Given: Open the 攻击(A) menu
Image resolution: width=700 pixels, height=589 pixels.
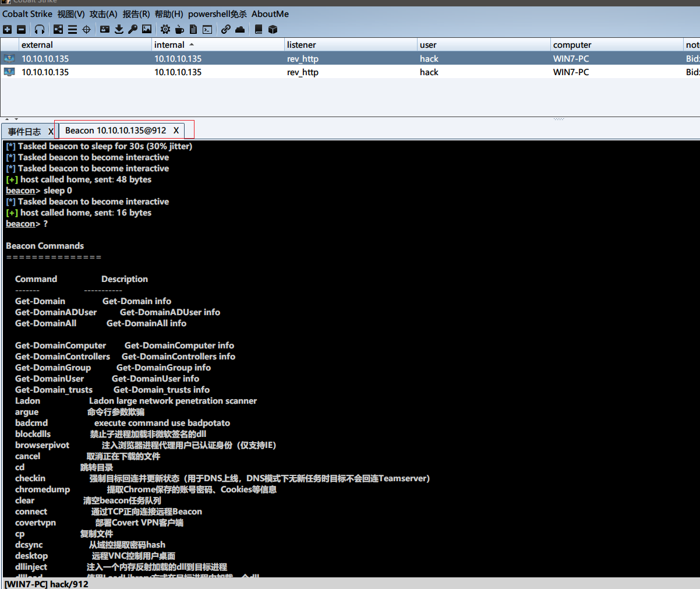Looking at the screenshot, I should 103,14.
